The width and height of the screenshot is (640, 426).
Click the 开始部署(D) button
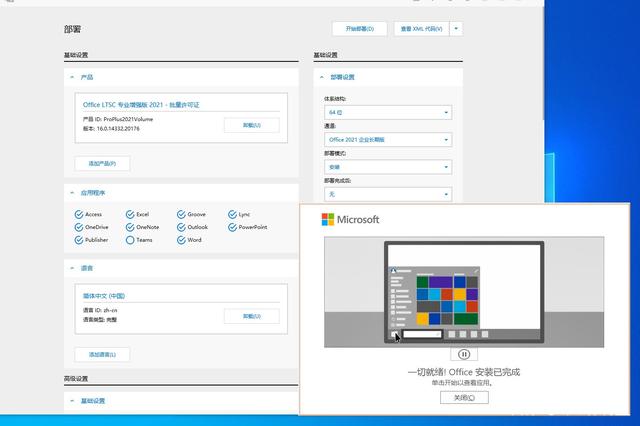(360, 29)
